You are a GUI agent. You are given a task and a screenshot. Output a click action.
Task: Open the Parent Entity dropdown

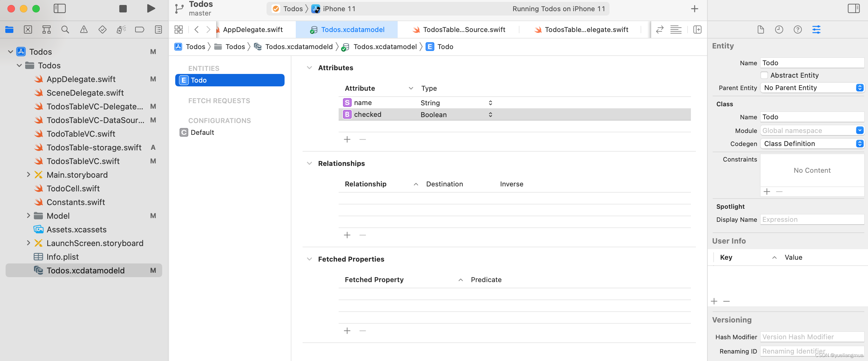(859, 88)
